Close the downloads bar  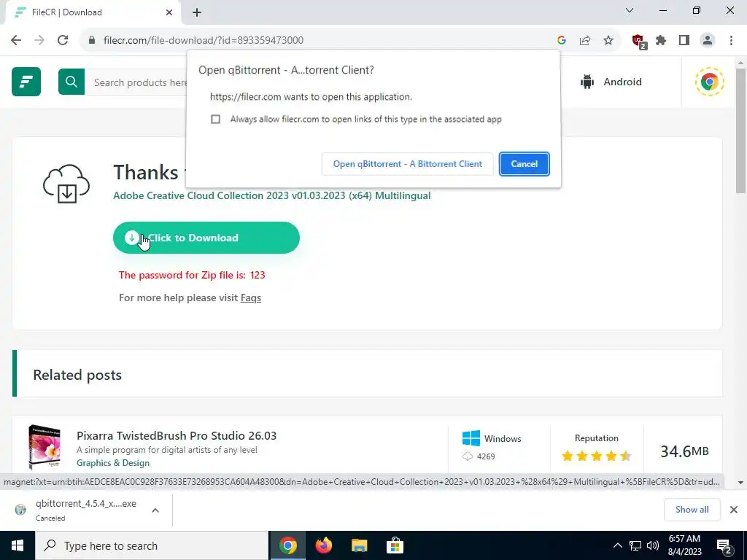tap(734, 510)
